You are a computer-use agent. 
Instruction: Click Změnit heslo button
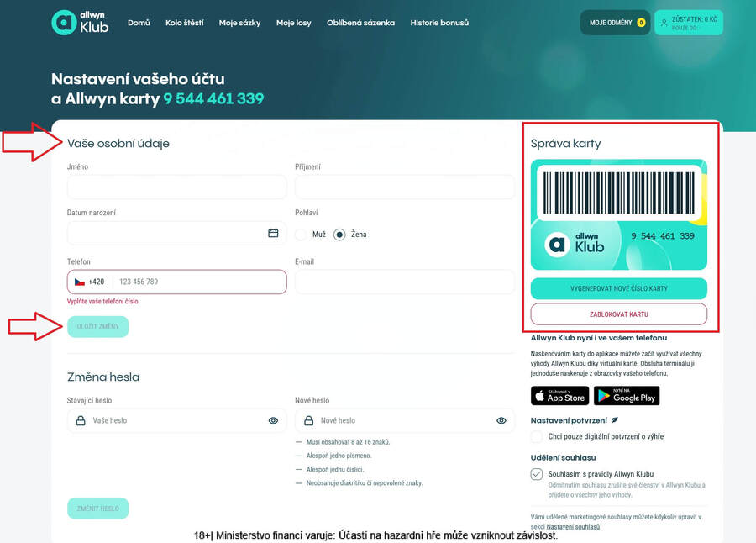(98, 509)
